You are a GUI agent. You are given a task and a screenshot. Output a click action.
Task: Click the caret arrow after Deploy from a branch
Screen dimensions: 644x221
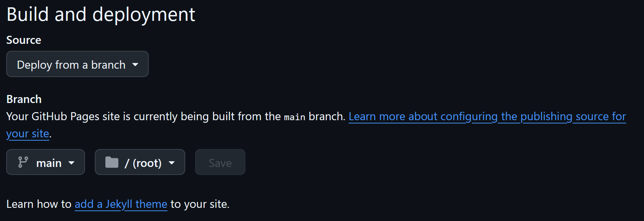[x=135, y=65]
